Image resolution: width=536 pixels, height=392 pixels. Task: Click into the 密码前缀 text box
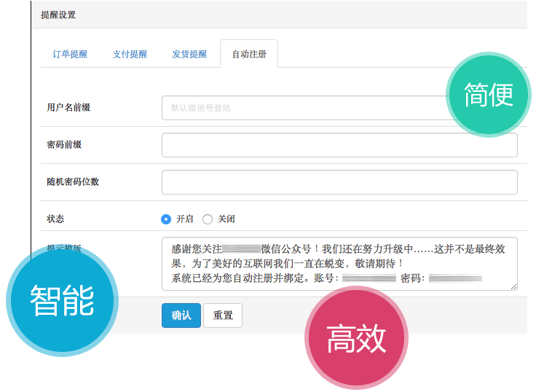tap(339, 145)
